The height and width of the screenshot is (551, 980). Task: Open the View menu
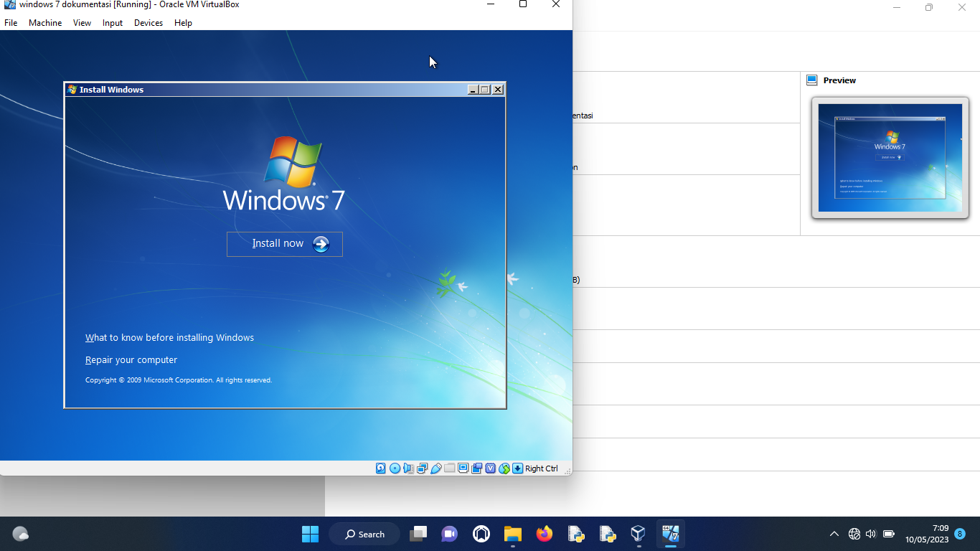pyautogui.click(x=82, y=23)
